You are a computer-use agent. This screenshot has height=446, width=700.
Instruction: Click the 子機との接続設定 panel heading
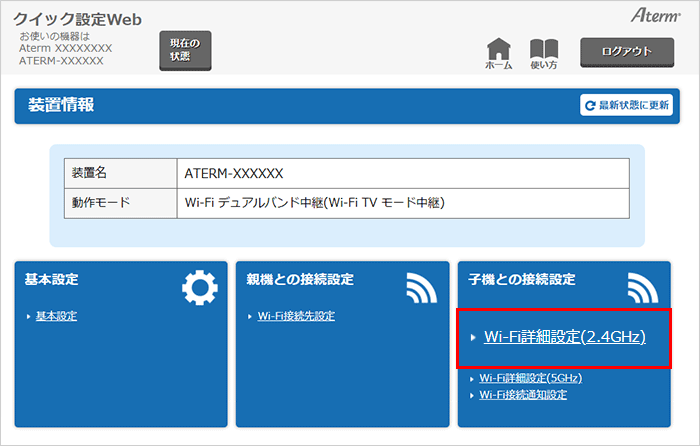[524, 280]
